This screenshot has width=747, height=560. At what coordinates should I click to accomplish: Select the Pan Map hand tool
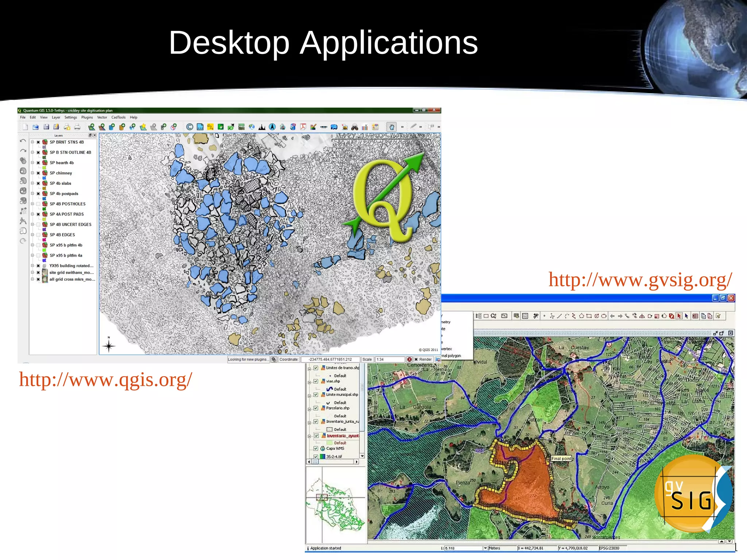click(x=391, y=127)
